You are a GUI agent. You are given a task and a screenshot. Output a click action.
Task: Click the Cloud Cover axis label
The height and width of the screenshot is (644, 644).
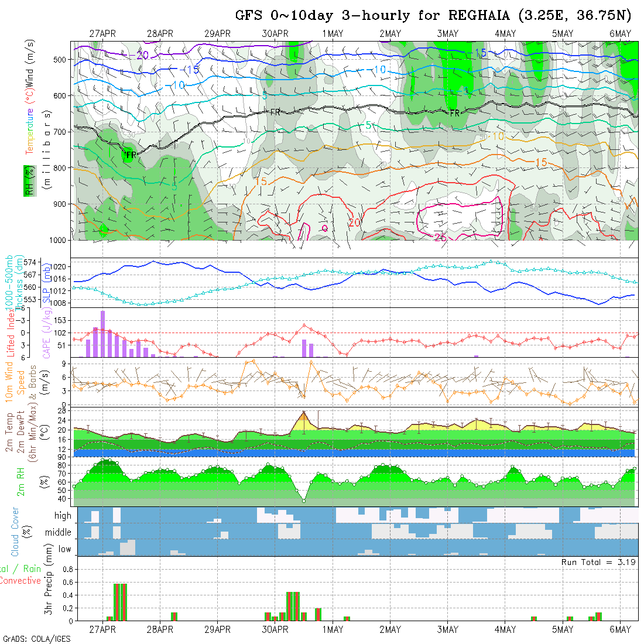click(15, 532)
